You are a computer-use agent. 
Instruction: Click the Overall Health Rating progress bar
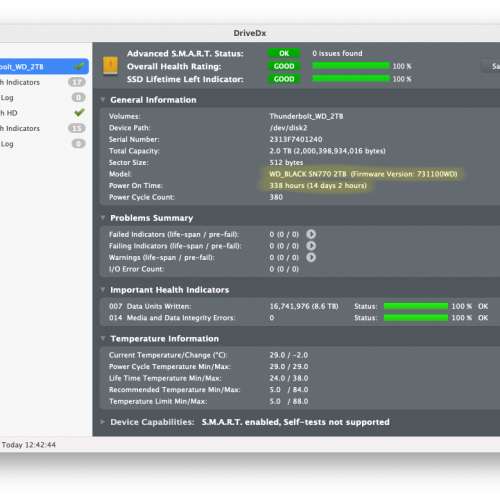[351, 66]
